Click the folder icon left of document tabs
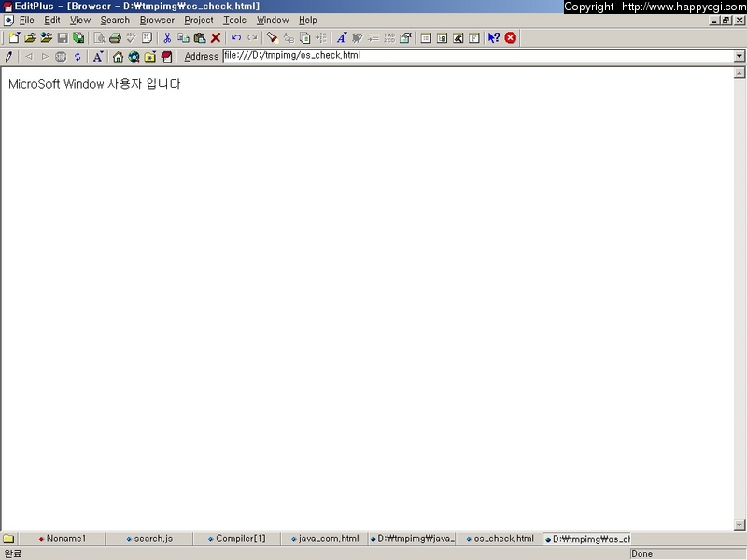The image size is (747, 560). pos(9,539)
